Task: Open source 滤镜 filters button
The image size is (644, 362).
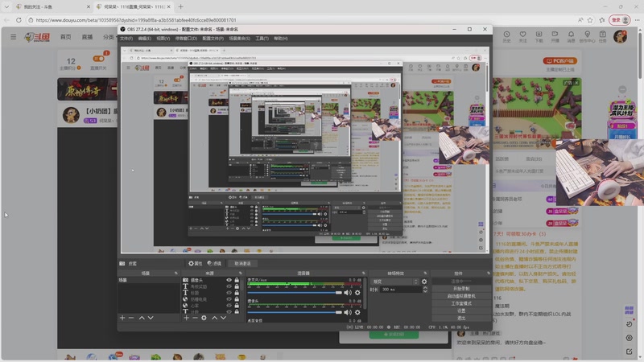Action: click(214, 264)
